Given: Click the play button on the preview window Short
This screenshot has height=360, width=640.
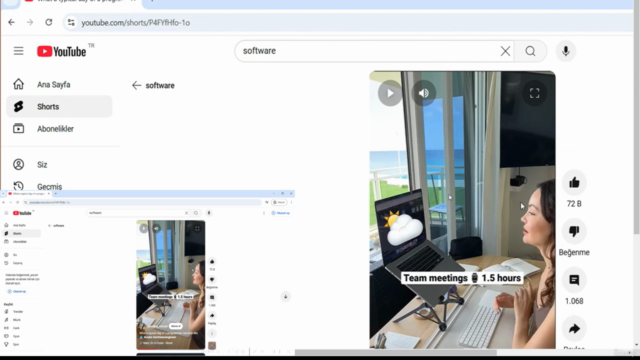Looking at the screenshot, I should 143,229.
